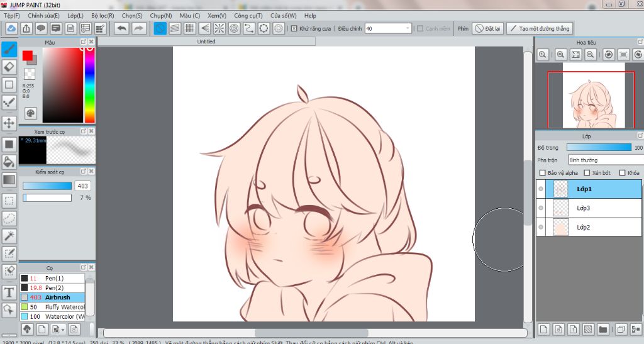This screenshot has height=344, width=644.
Task: Toggle visibility of layer Lớp3
Action: point(541,208)
